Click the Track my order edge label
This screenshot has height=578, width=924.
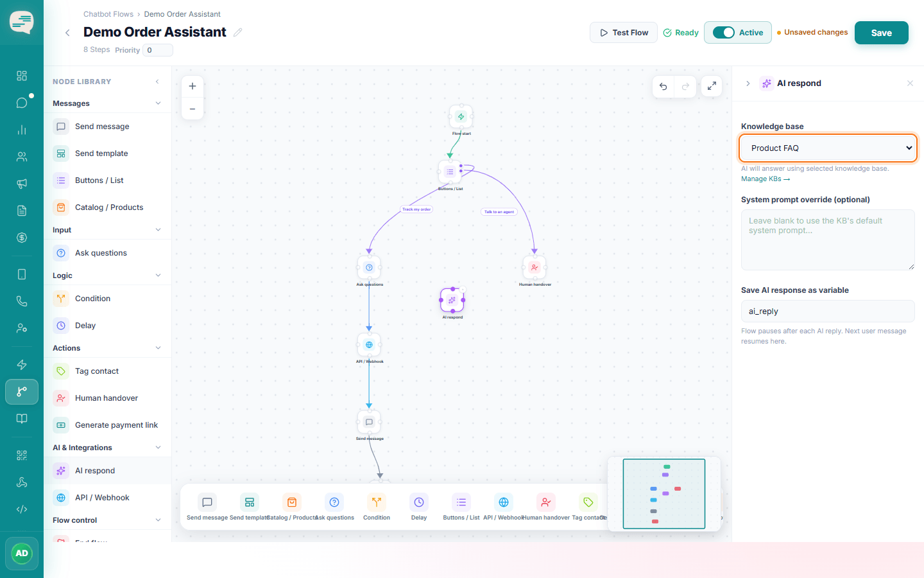[416, 209]
